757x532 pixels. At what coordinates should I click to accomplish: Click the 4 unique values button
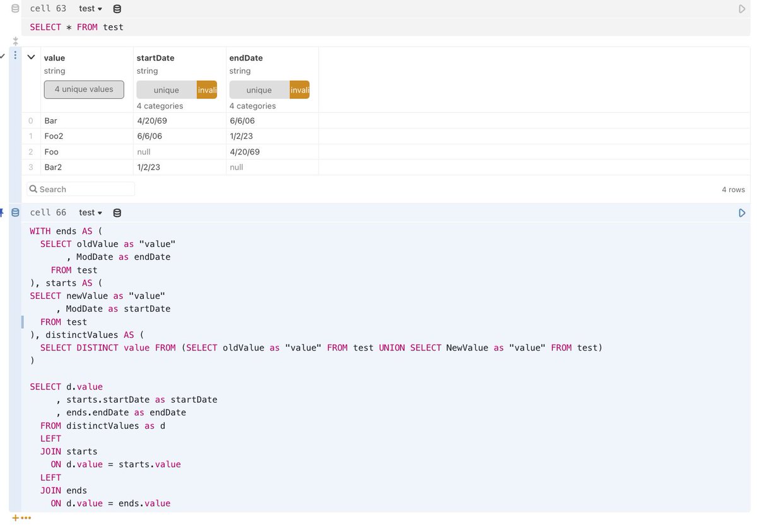pos(84,90)
